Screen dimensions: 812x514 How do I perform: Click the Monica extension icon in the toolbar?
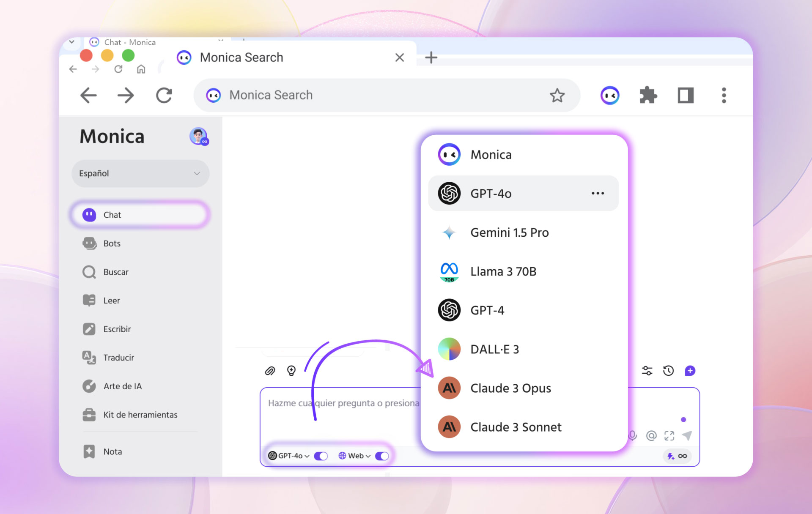click(610, 96)
